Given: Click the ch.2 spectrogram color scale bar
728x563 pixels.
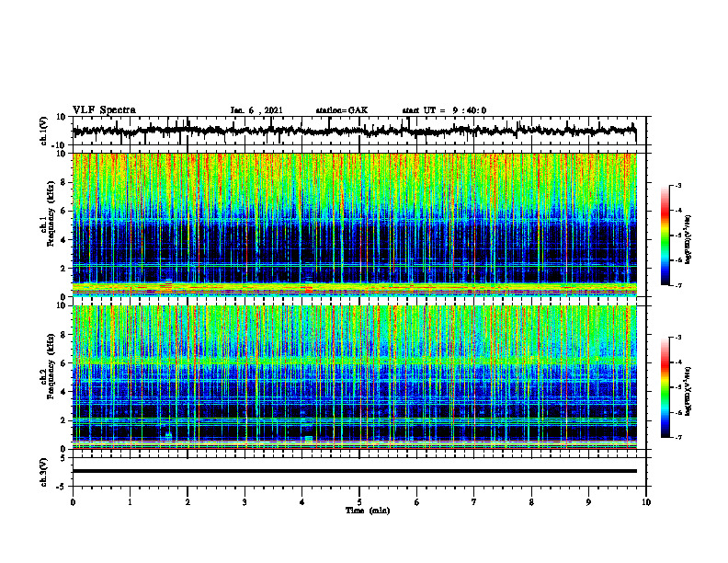Looking at the screenshot, I should [x=665, y=387].
